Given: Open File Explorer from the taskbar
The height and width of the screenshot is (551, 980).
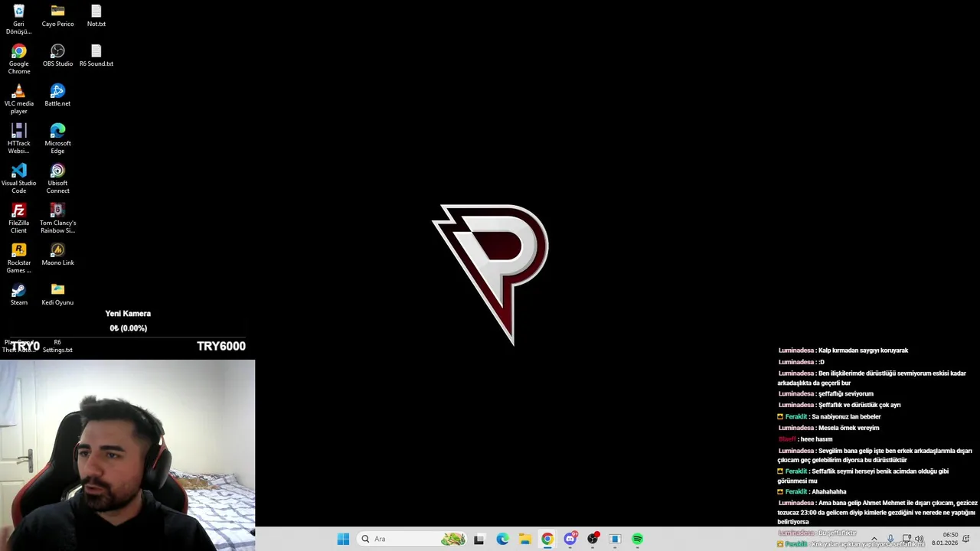Looking at the screenshot, I should [524, 539].
